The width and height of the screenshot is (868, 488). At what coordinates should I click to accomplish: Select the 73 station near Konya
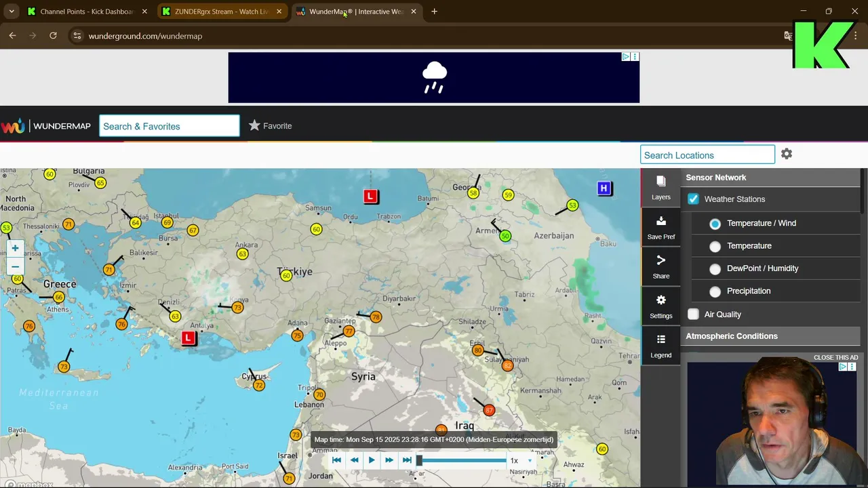pos(237,307)
